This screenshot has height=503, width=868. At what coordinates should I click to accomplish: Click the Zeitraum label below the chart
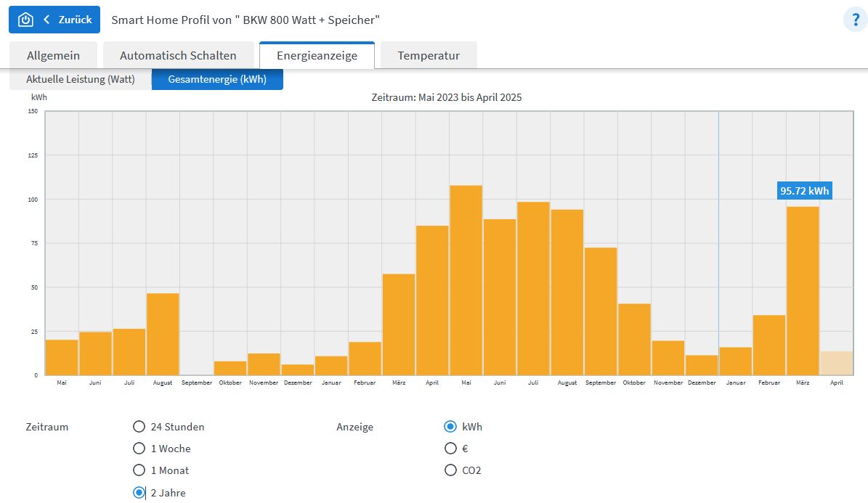[x=47, y=427]
